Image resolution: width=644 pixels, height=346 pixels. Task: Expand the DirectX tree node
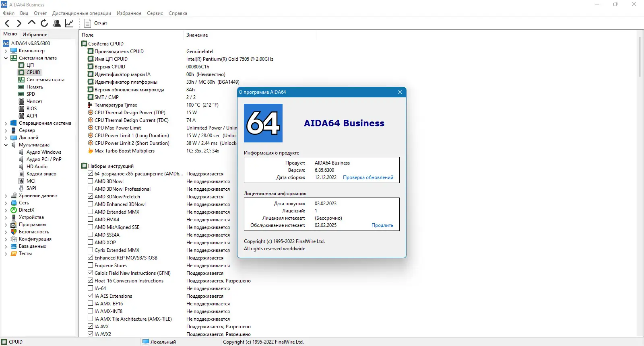point(6,210)
